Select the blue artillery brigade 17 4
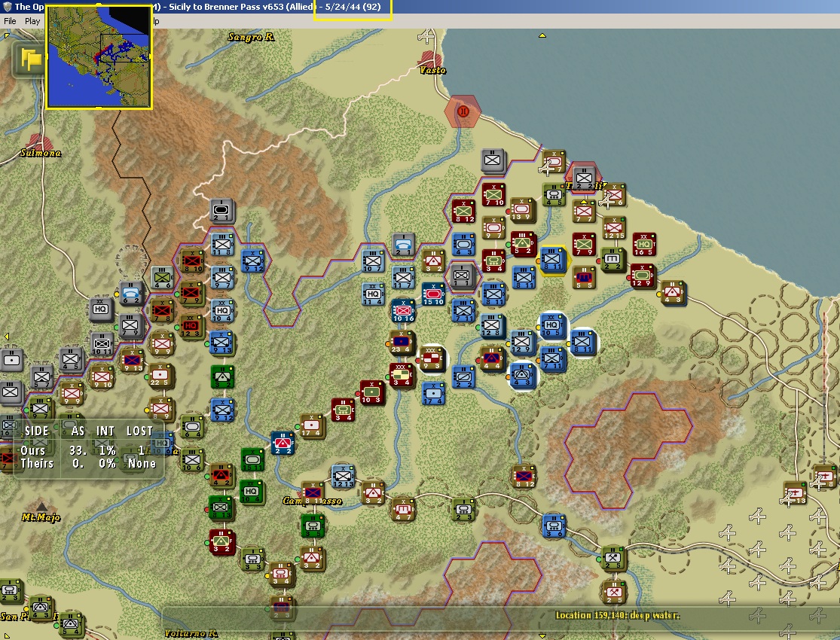840x640 pixels. pyautogui.click(x=433, y=394)
